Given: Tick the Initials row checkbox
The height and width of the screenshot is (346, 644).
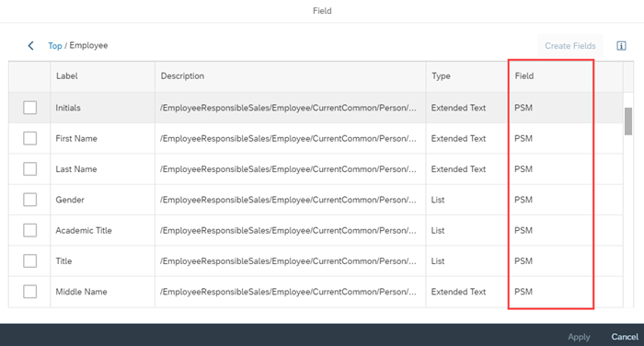Looking at the screenshot, I should (30, 108).
